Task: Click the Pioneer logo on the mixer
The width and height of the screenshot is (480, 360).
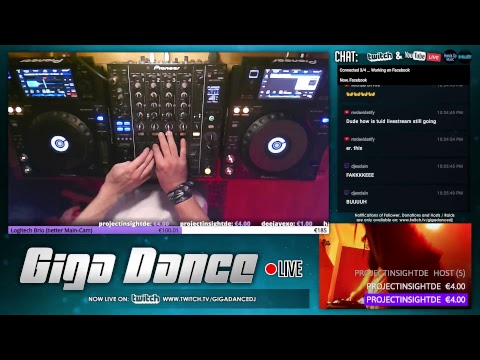Action: 167,68
